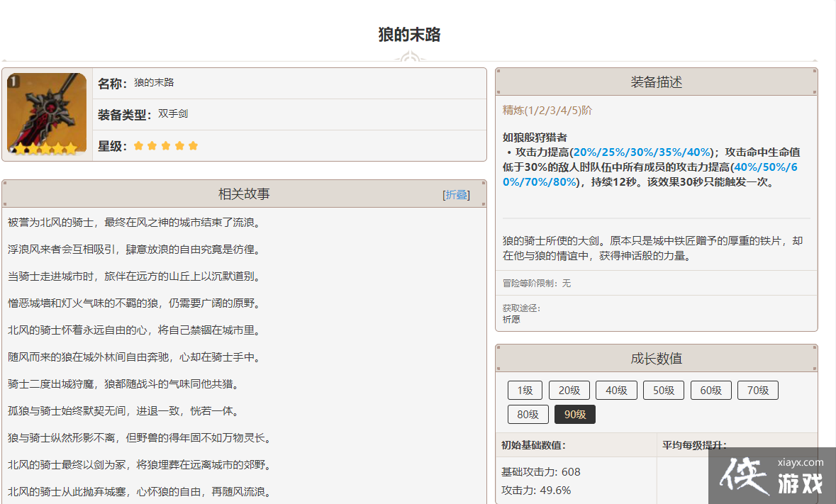This screenshot has width=836, height=504.
Task: Select the 20级 level button
Action: [569, 390]
